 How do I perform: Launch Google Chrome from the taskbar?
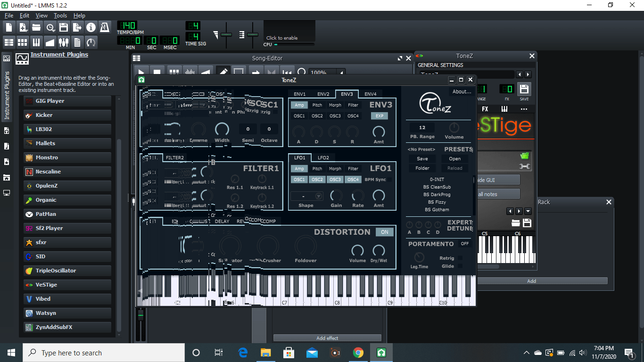[x=358, y=352]
